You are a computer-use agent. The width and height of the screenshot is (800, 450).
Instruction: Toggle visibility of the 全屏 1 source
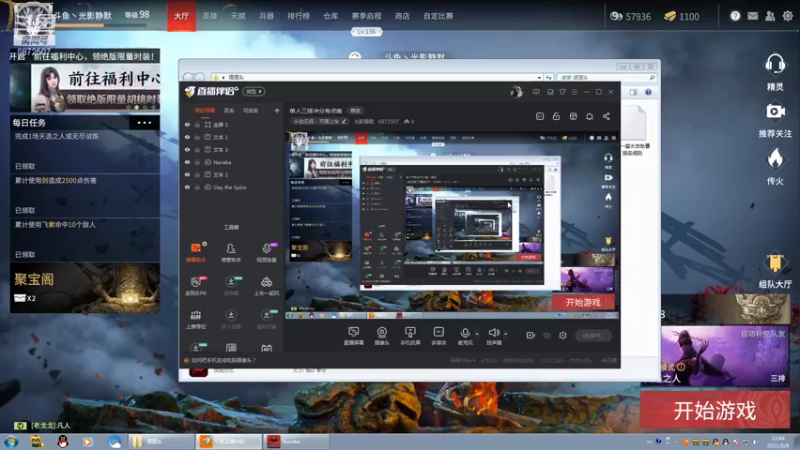click(x=187, y=124)
